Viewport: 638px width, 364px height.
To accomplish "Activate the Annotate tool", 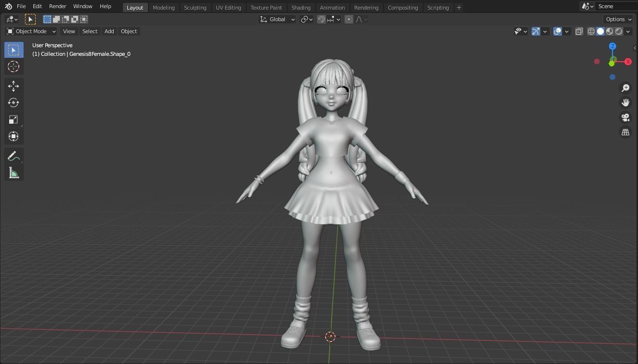I will coord(13,156).
